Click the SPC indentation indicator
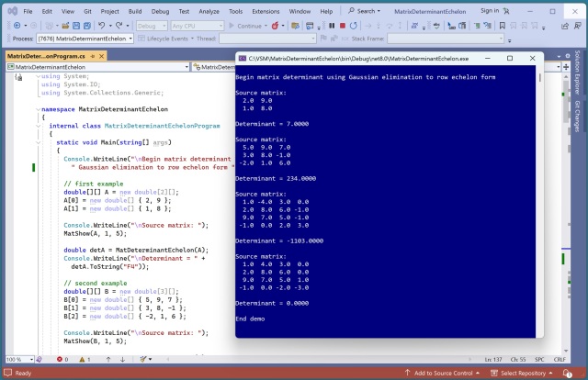The width and height of the screenshot is (588, 380). pos(539,360)
